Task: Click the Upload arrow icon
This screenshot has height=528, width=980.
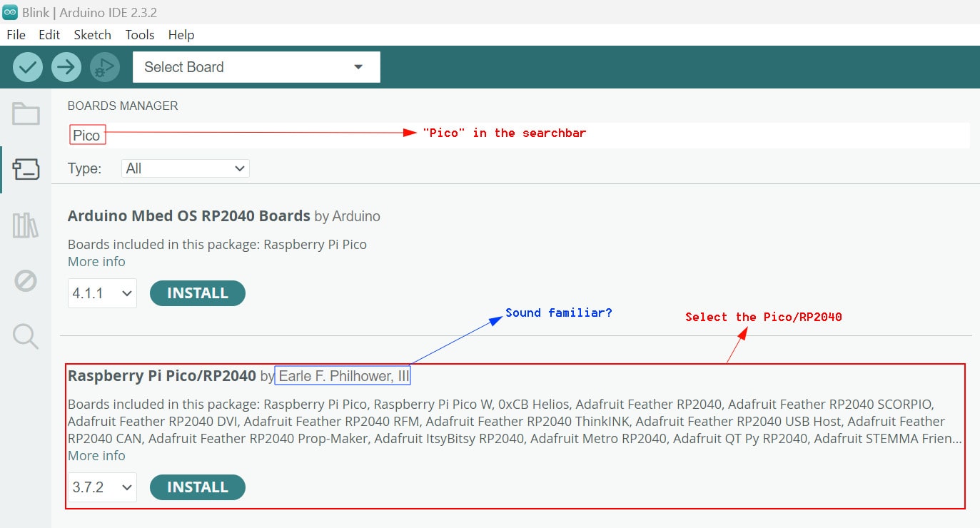Action: [66, 67]
